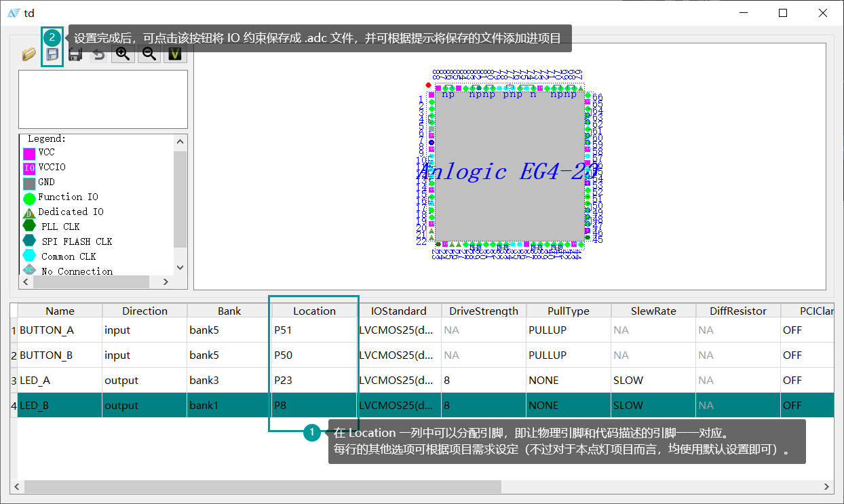Click table scroll-right arrow at bottom
This screenshot has height=504, width=844.
[x=826, y=487]
